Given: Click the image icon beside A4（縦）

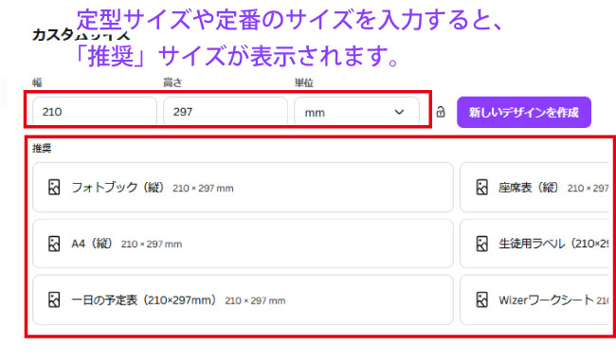Looking at the screenshot, I should click(x=54, y=244).
